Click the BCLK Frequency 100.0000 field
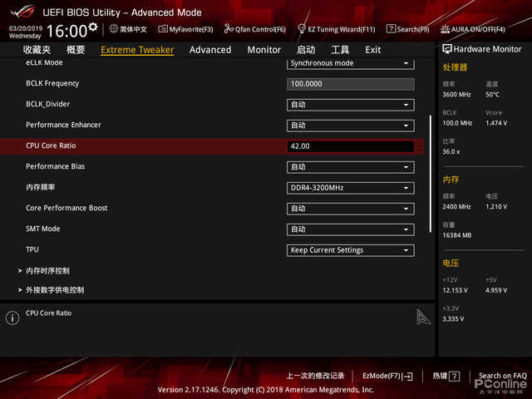The image size is (532, 399). click(351, 84)
